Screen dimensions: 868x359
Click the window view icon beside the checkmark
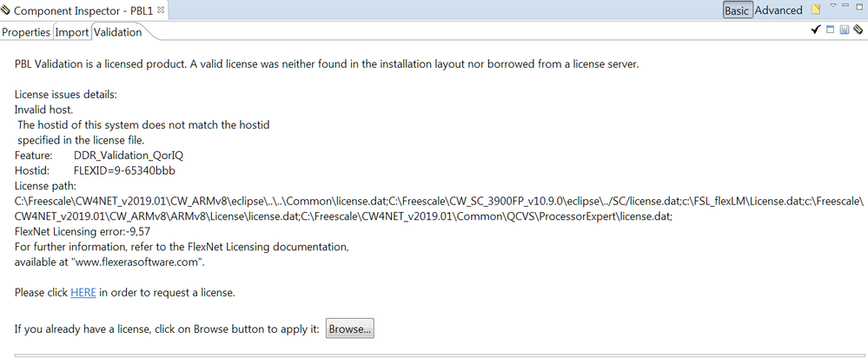pos(831,30)
